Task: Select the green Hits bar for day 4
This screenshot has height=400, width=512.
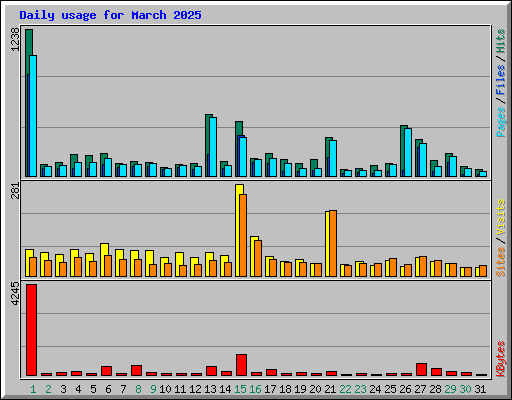Action: click(74, 165)
